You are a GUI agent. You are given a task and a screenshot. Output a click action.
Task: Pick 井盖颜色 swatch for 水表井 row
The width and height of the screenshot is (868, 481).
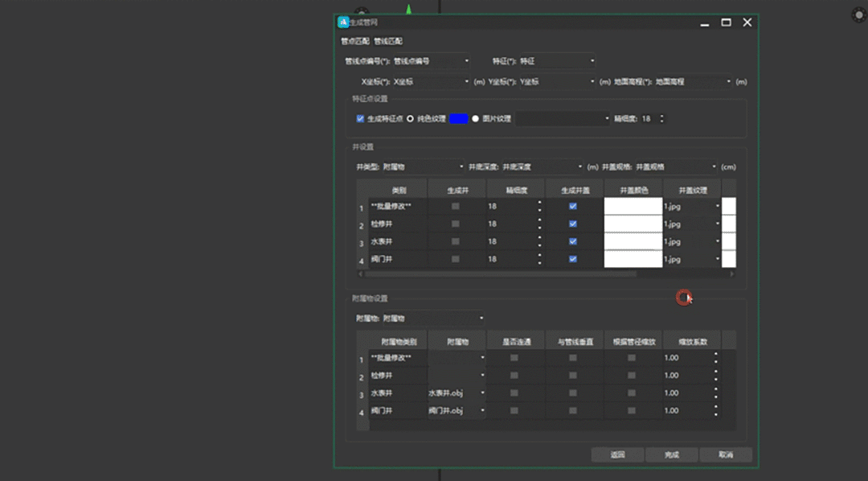click(633, 241)
